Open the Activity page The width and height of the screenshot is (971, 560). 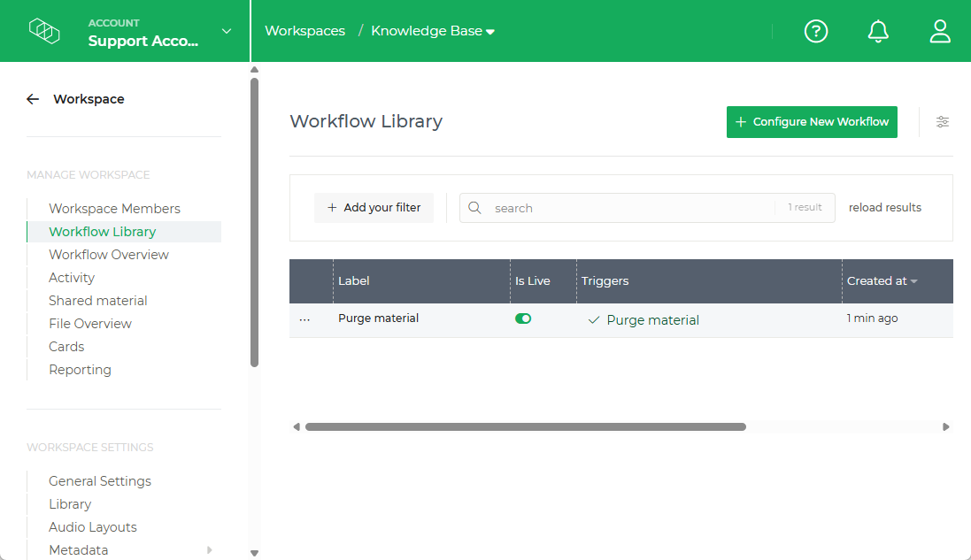point(72,277)
